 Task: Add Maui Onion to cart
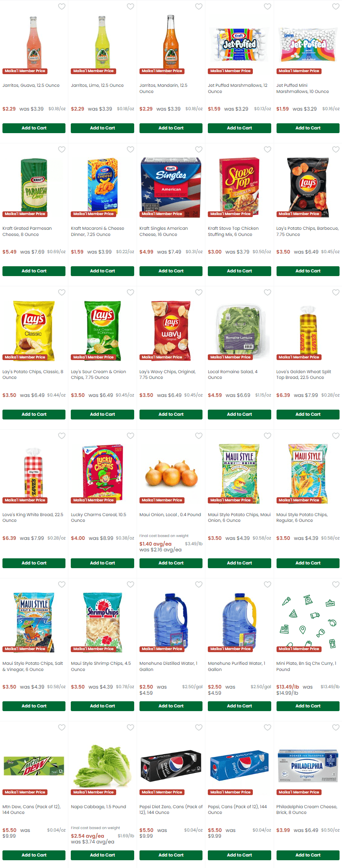tap(171, 563)
